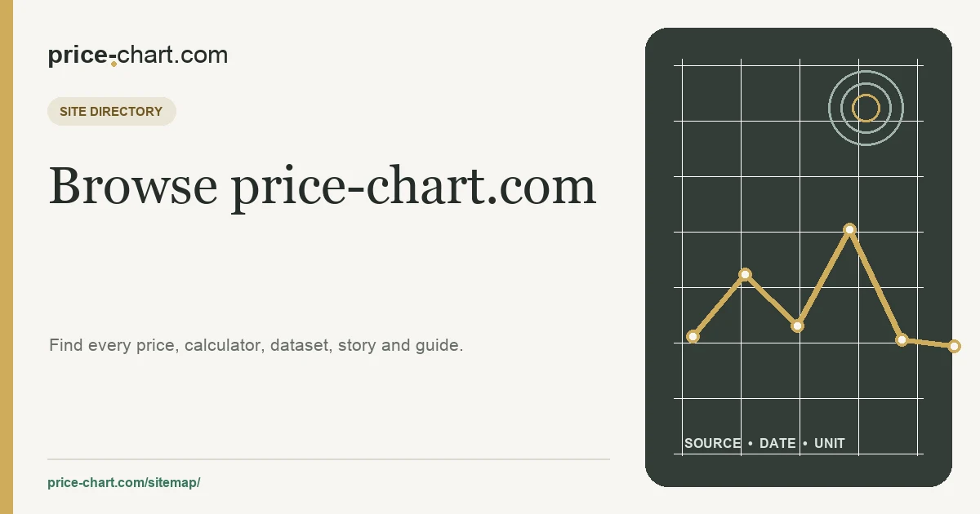Click the tagline about finding every price

click(256, 345)
